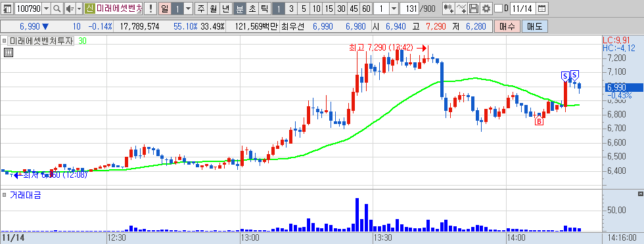Click the exclamation mark info icon
Viewport: 644px width, 244px height.
click(x=150, y=9)
